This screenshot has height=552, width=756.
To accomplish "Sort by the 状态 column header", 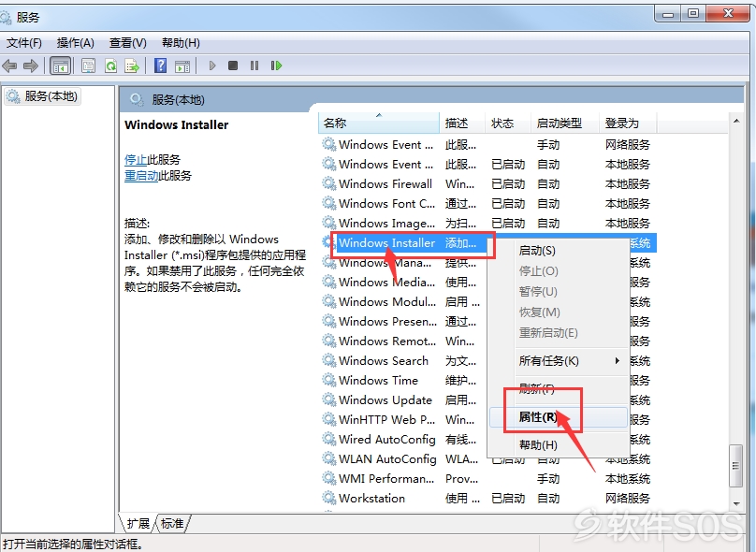I will pyautogui.click(x=508, y=123).
